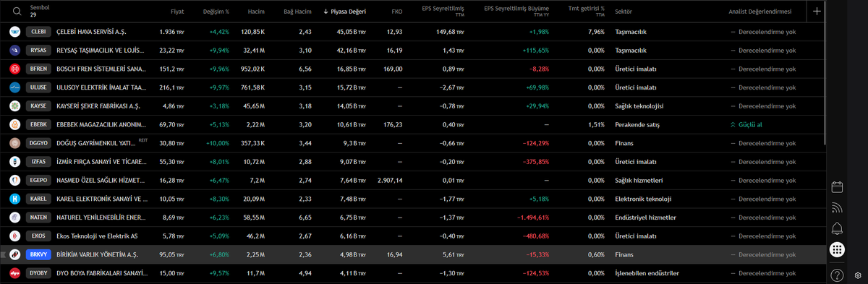Open the DYOBY ticker button
This screenshot has width=868, height=284.
coord(38,273)
